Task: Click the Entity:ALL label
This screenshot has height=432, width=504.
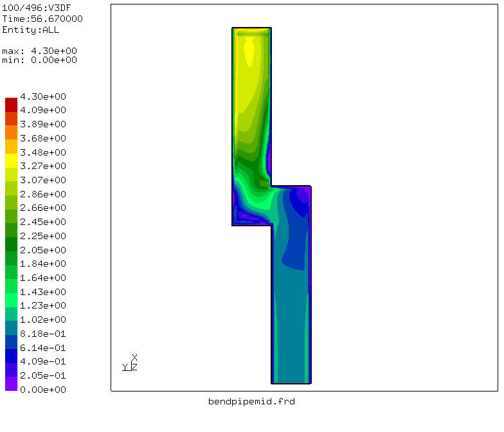Action: pyautogui.click(x=31, y=30)
